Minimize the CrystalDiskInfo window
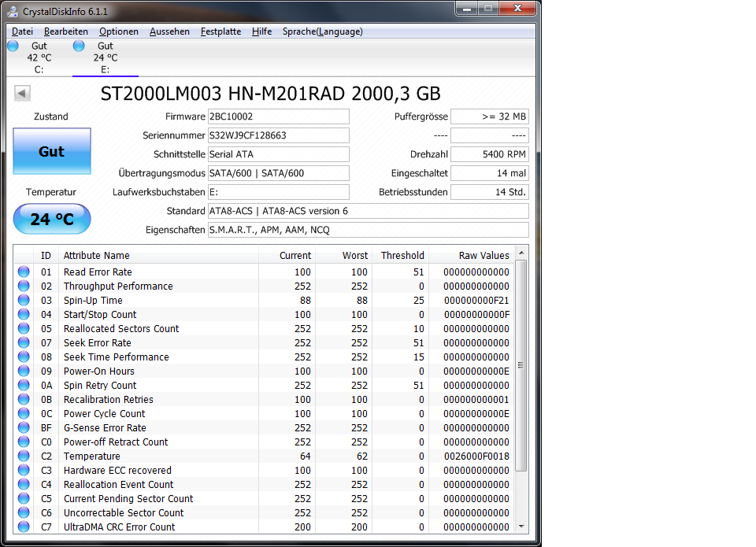The height and width of the screenshot is (547, 756). (x=467, y=8)
